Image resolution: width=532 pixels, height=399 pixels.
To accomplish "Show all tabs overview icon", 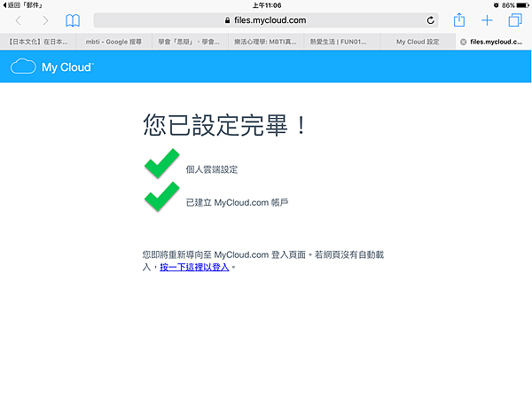I will (x=514, y=20).
